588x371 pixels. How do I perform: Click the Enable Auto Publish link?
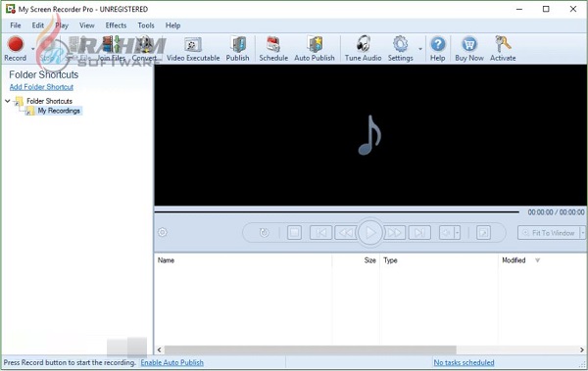[172, 363]
